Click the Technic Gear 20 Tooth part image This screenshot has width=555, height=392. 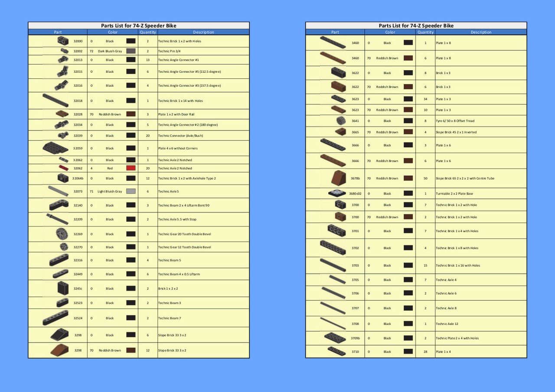62,234
